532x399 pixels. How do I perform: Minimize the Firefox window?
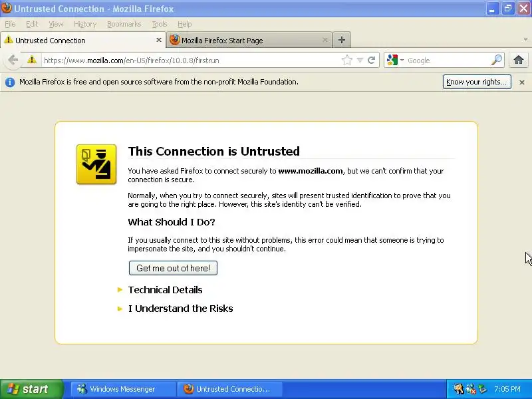pyautogui.click(x=492, y=9)
